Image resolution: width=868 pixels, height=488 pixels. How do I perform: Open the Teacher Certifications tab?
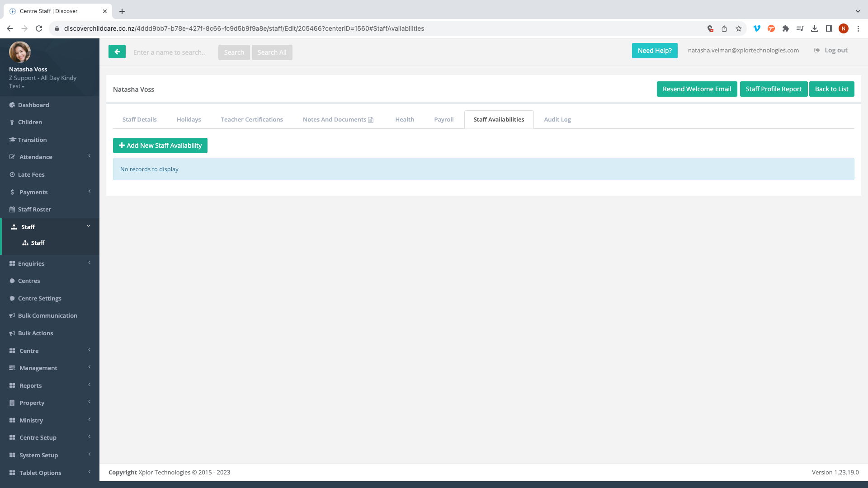coord(252,120)
